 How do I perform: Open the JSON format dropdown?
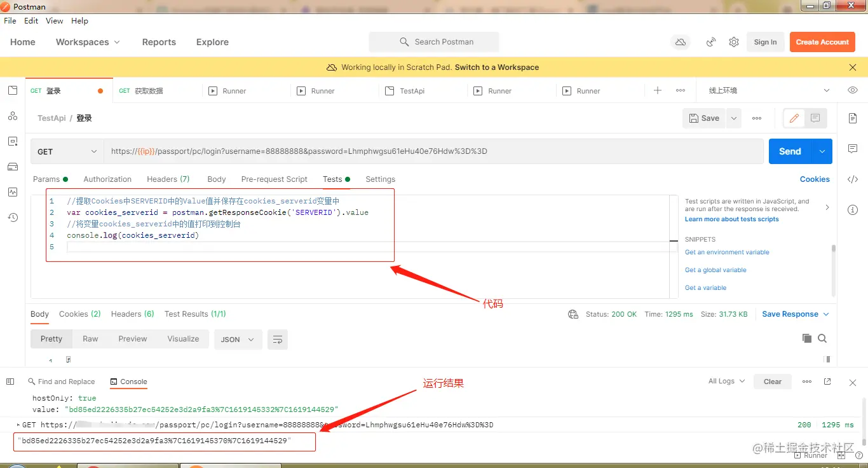(238, 340)
